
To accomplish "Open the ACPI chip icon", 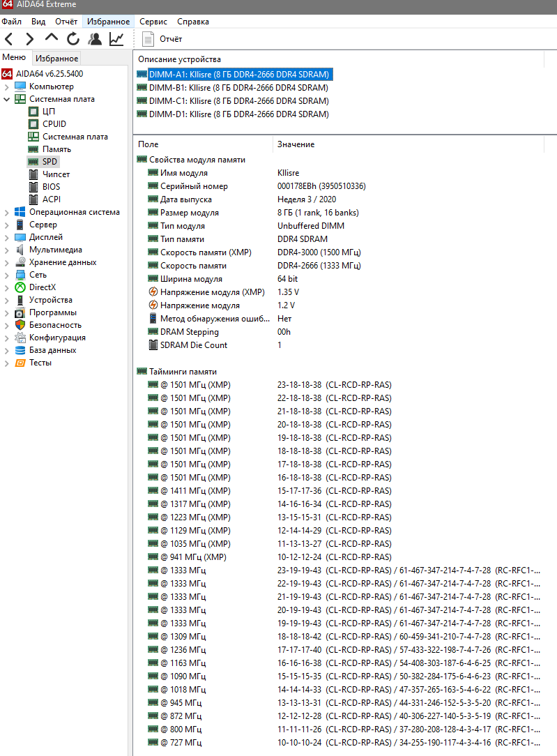I will [x=33, y=199].
